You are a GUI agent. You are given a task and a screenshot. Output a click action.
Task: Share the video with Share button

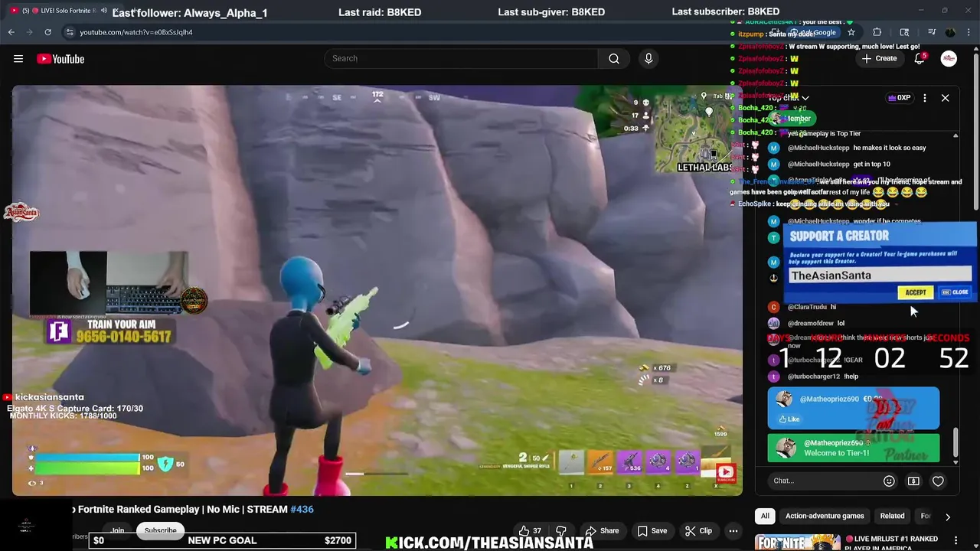602,530
